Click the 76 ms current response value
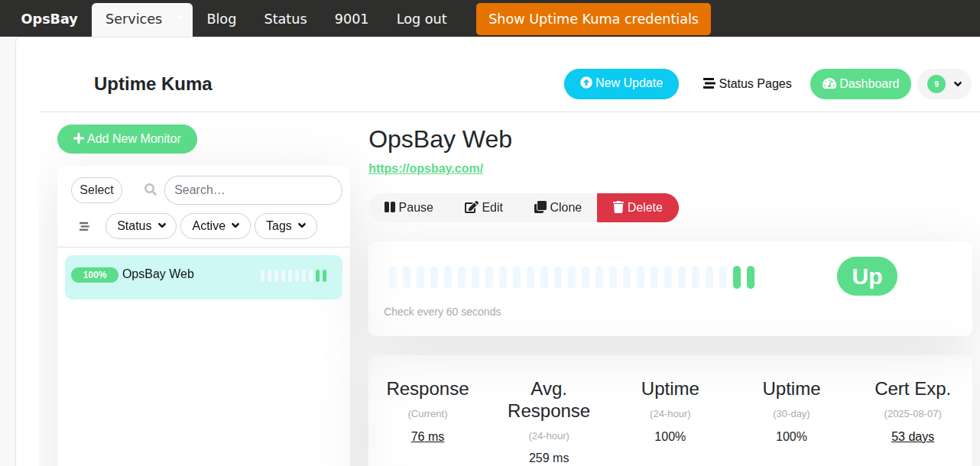Image resolution: width=980 pixels, height=466 pixels. 427,436
